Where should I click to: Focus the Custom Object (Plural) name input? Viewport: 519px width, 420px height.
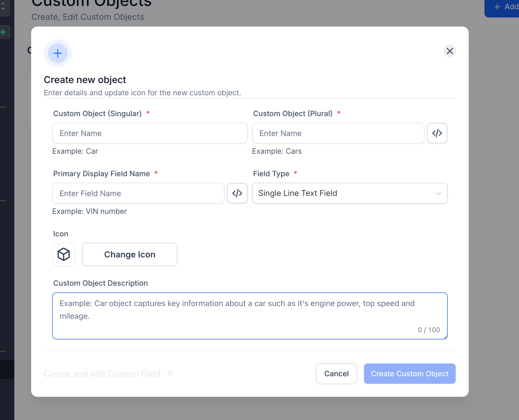(x=338, y=133)
